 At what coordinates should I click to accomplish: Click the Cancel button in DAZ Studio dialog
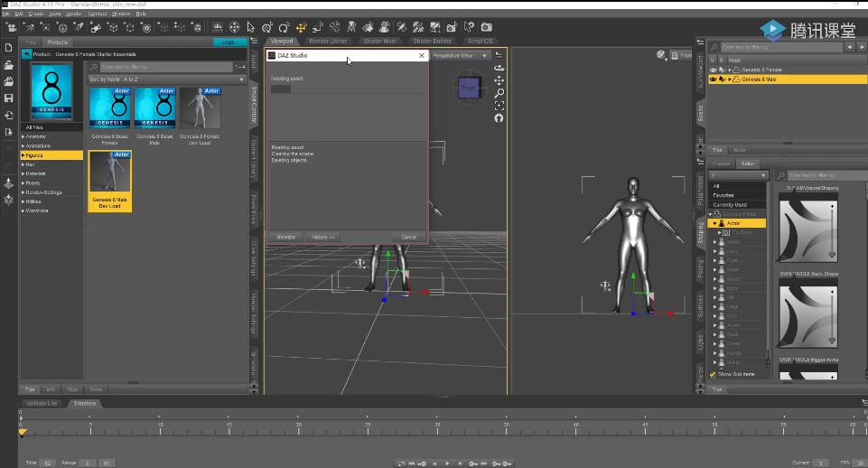tap(408, 237)
